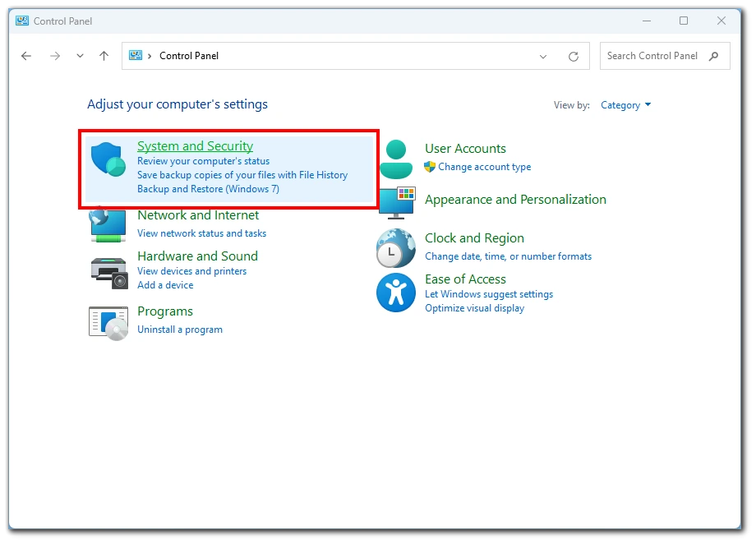Close the Control Panel window

721,21
